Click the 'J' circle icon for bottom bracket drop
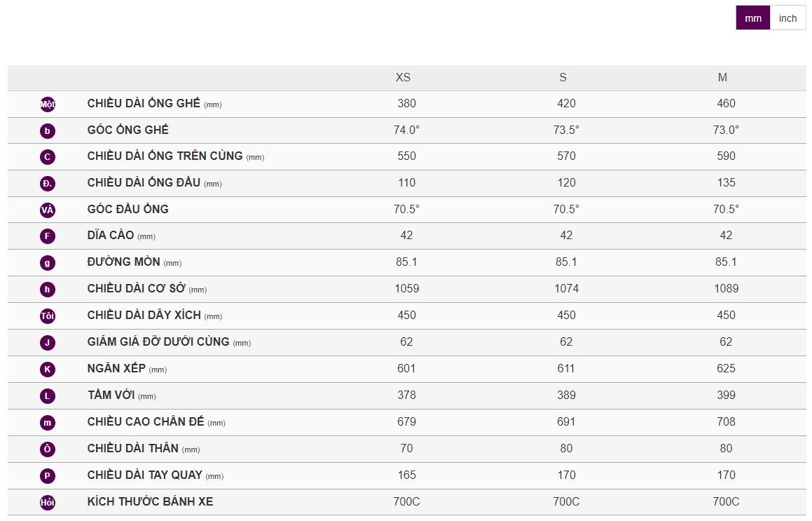This screenshot has width=812, height=521. click(48, 343)
